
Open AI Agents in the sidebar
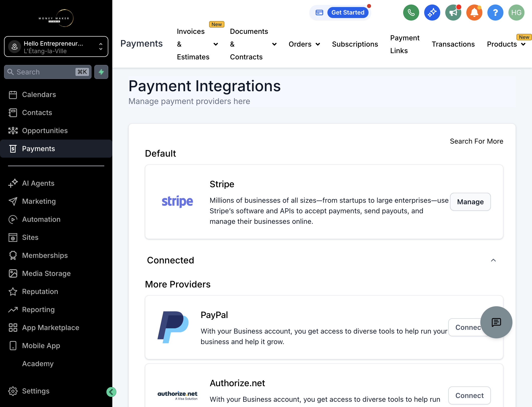56,183
